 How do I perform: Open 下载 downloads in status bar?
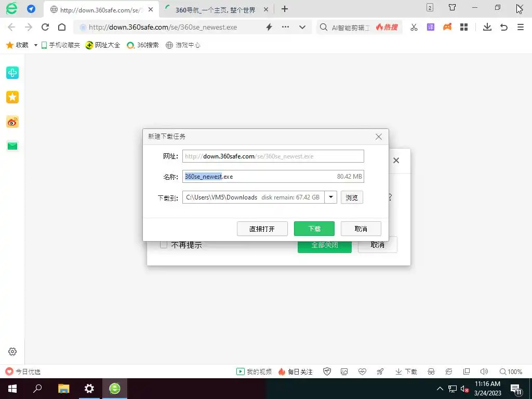coord(406,372)
